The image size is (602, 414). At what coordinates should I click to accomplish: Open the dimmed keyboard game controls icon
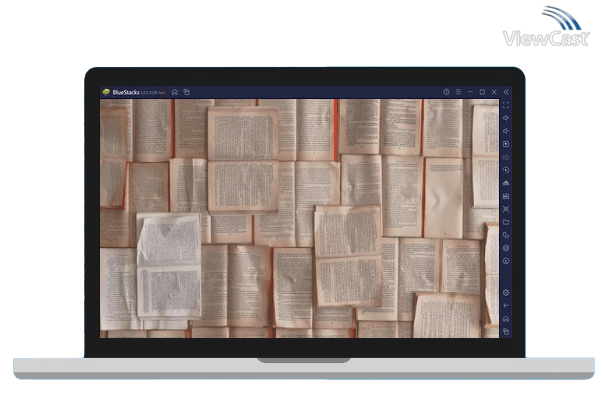click(506, 157)
